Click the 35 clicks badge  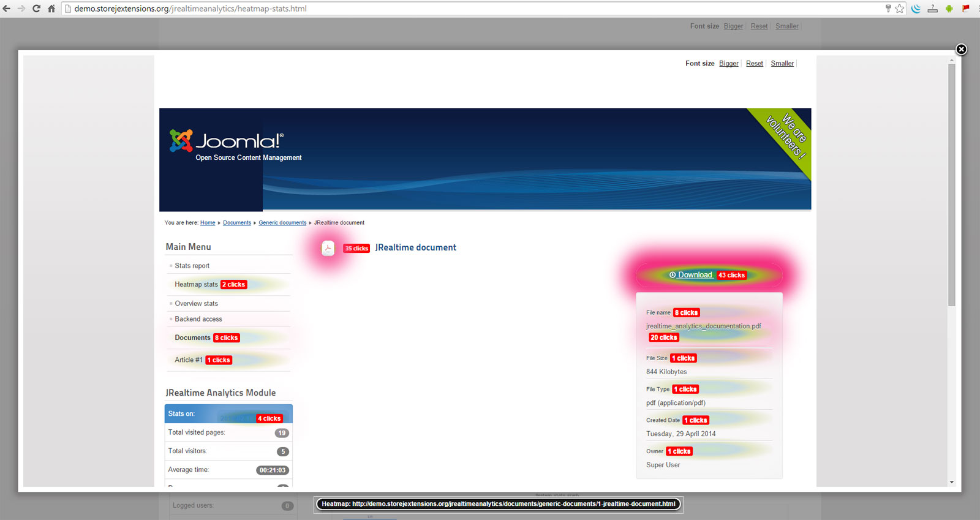point(356,248)
